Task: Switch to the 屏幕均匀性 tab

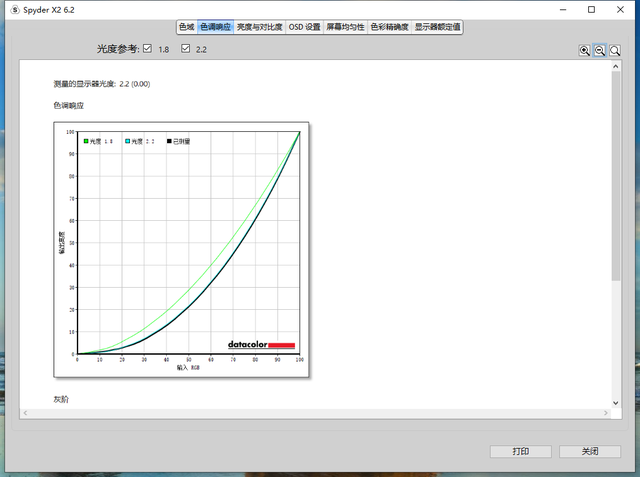Action: 345,27
